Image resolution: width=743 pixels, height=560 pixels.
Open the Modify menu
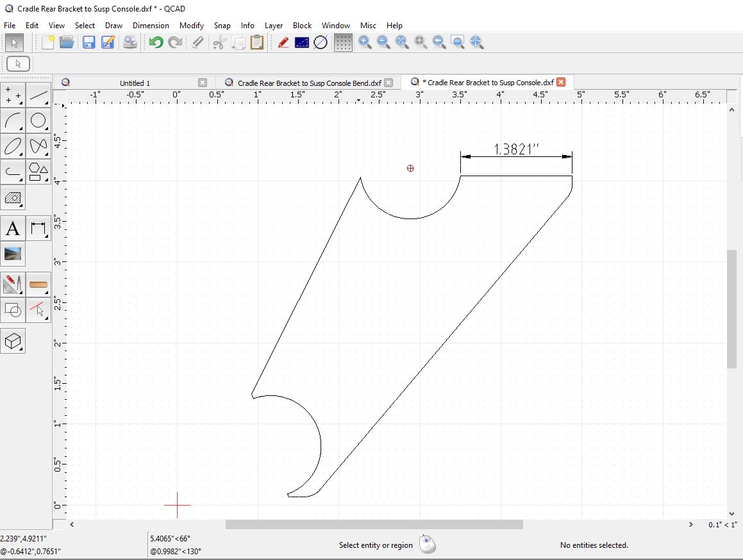click(191, 26)
